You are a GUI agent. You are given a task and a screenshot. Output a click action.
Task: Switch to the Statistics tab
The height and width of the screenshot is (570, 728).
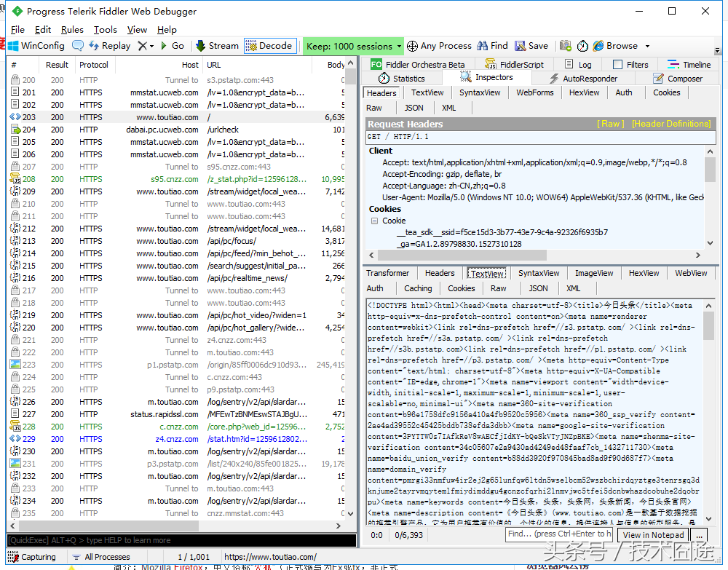click(x=402, y=79)
